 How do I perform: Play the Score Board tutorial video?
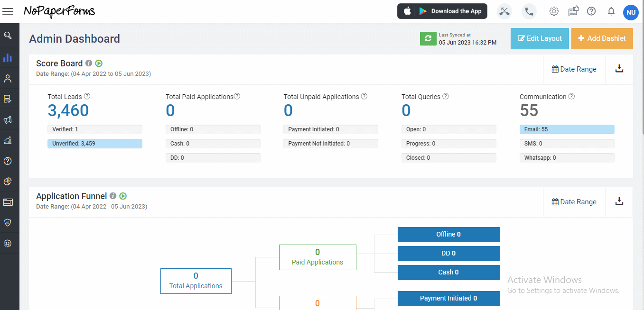coord(99,63)
